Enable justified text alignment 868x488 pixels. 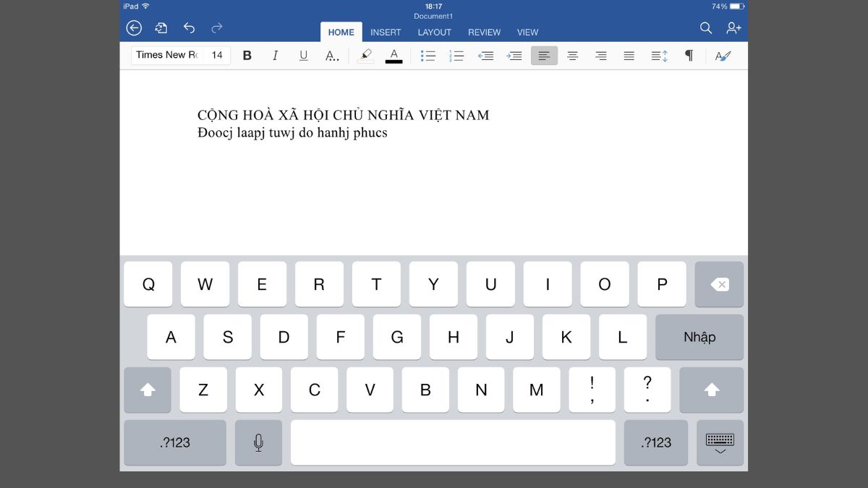629,55
